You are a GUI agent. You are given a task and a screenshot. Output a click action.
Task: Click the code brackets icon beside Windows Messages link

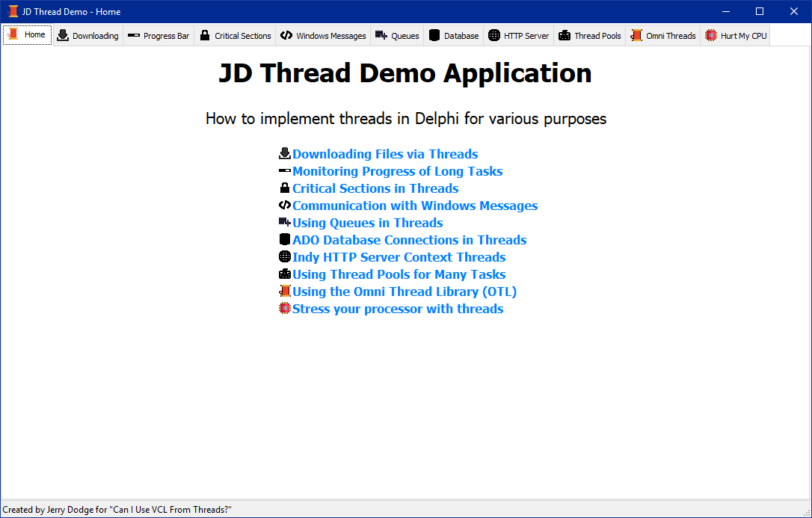284,206
